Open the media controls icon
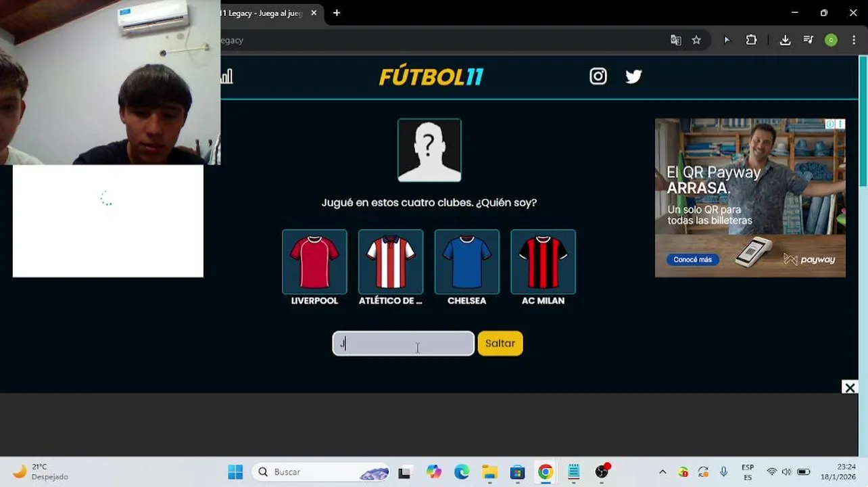This screenshot has height=487, width=868. point(808,40)
